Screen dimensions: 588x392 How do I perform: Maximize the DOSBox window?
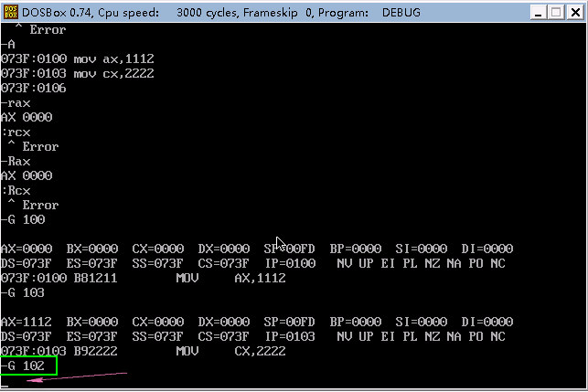(556, 13)
